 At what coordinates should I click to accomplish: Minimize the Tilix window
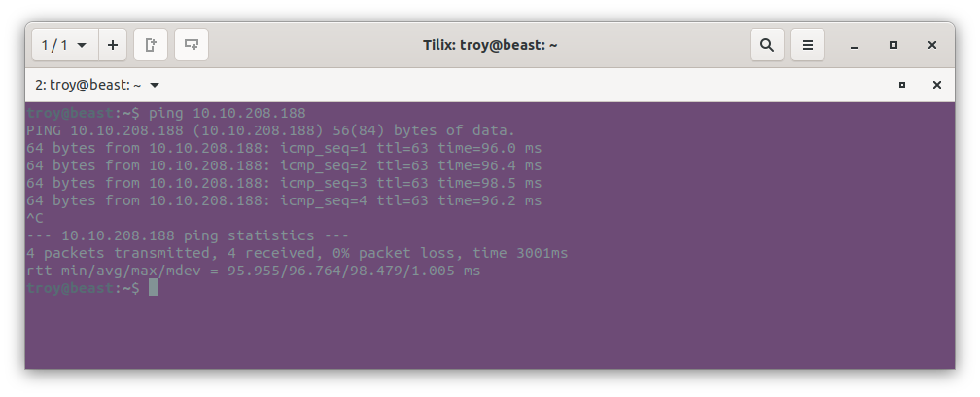click(x=855, y=46)
